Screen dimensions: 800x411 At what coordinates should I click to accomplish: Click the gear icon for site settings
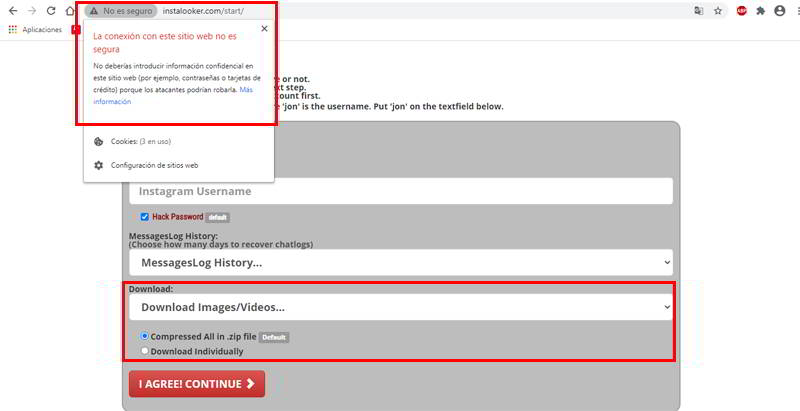(x=98, y=165)
